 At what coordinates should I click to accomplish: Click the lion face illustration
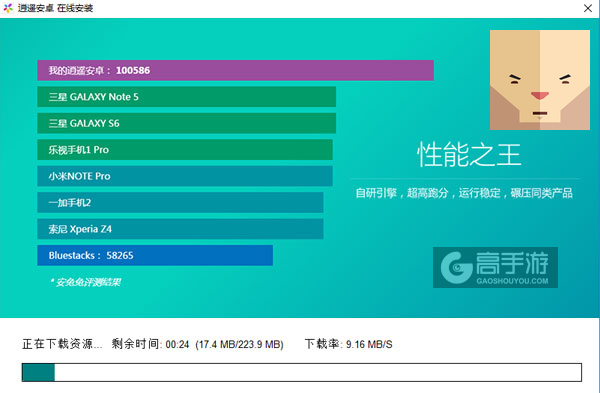coord(540,80)
